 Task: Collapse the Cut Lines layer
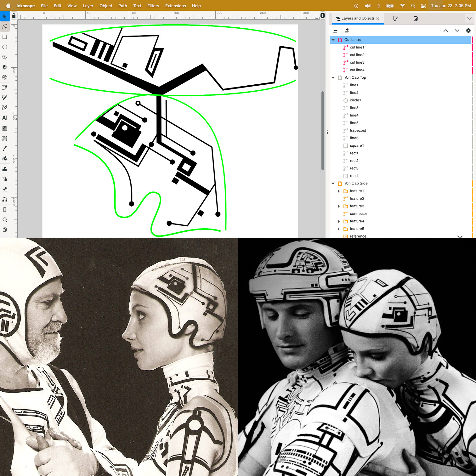pos(333,40)
